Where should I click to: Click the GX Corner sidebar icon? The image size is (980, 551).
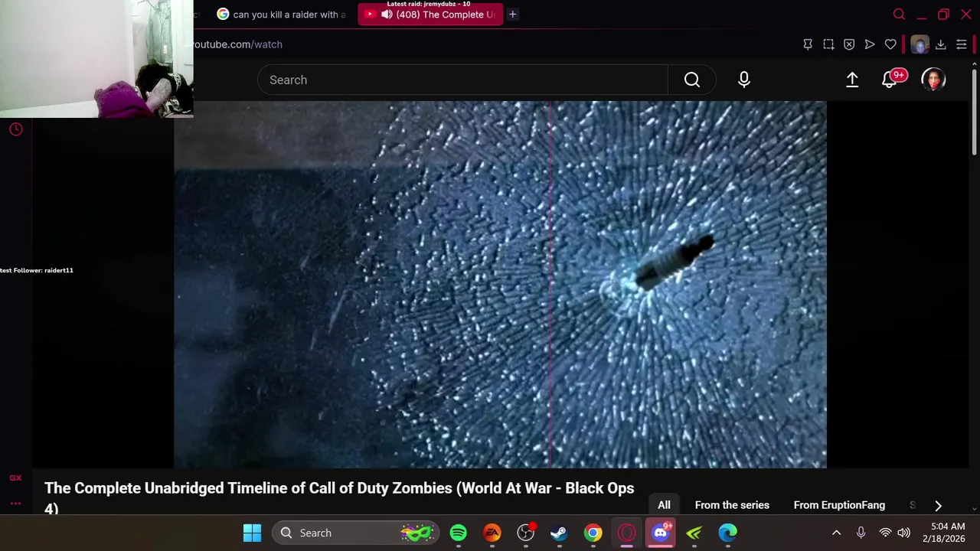pos(15,478)
